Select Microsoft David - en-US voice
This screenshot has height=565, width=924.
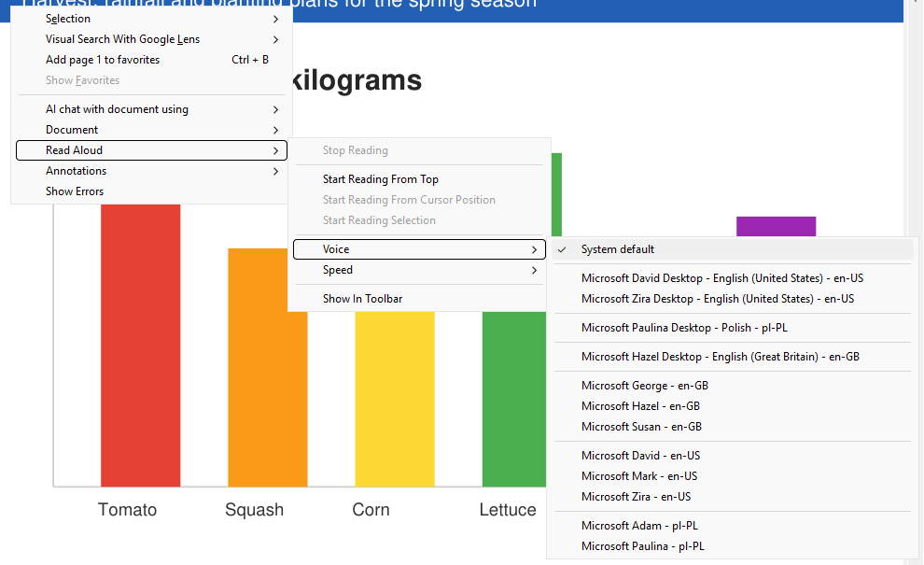click(x=733, y=456)
